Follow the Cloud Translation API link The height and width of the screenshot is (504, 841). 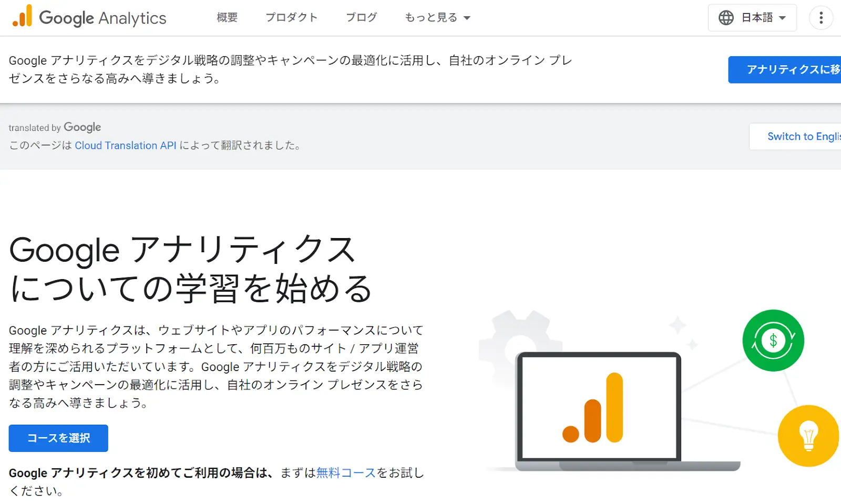(126, 146)
